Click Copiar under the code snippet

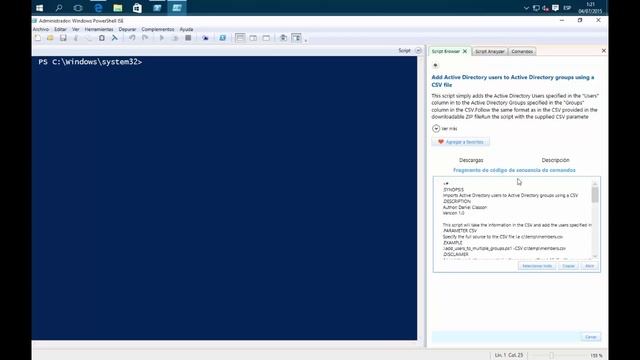568,266
